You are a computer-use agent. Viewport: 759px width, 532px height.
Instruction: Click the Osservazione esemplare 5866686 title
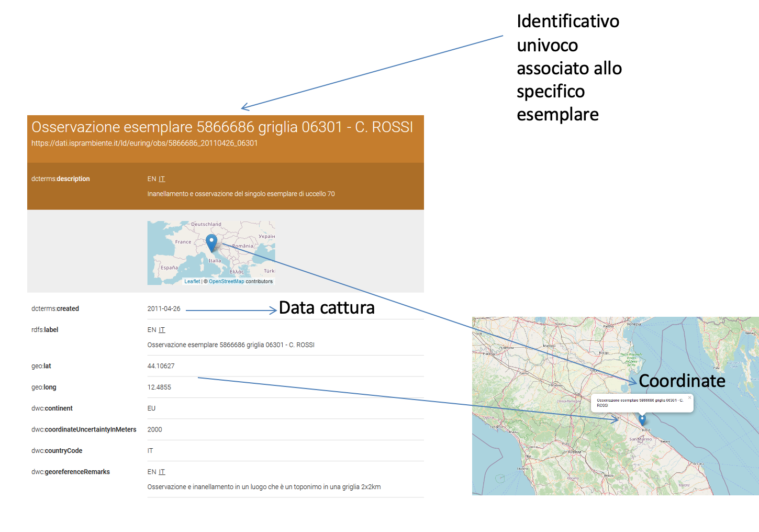(222, 127)
